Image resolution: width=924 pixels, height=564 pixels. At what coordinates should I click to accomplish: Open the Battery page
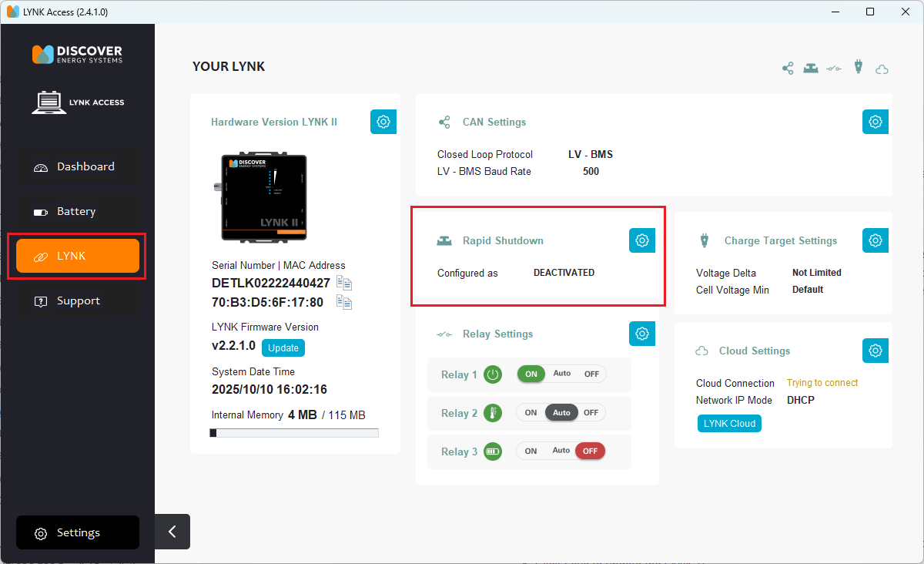78,211
